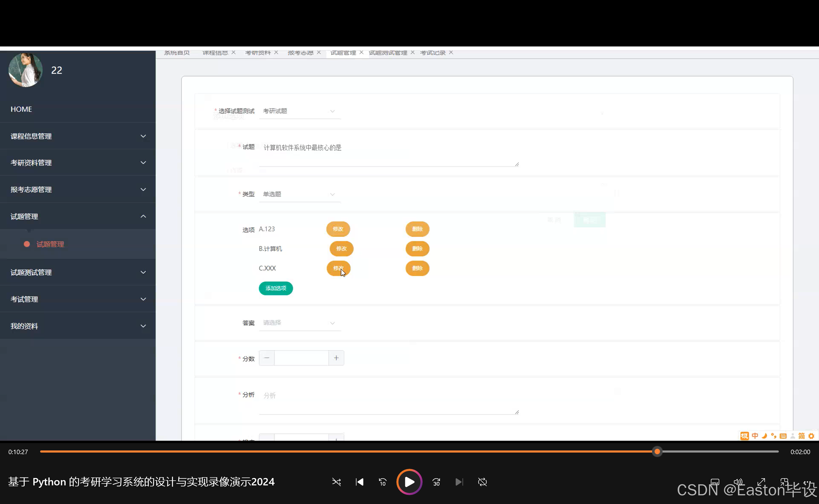This screenshot has height=504, width=819.
Task: Toggle the IME moon half-width icon
Action: (x=764, y=436)
